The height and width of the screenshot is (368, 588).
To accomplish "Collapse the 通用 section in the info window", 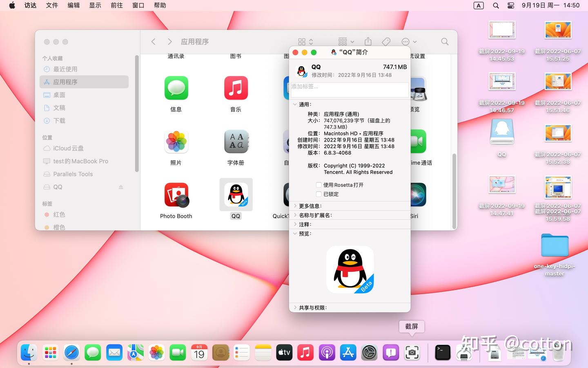I will click(295, 104).
